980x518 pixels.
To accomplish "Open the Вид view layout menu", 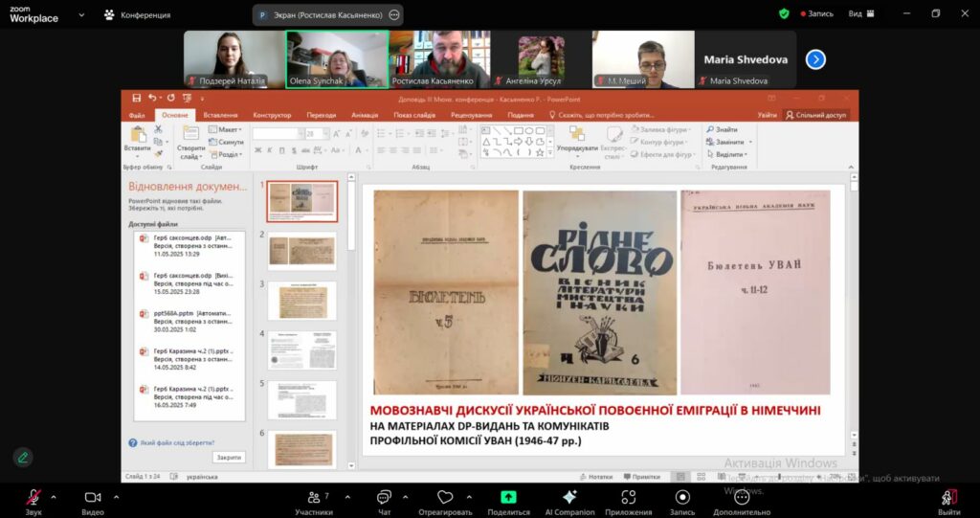I will (861, 13).
